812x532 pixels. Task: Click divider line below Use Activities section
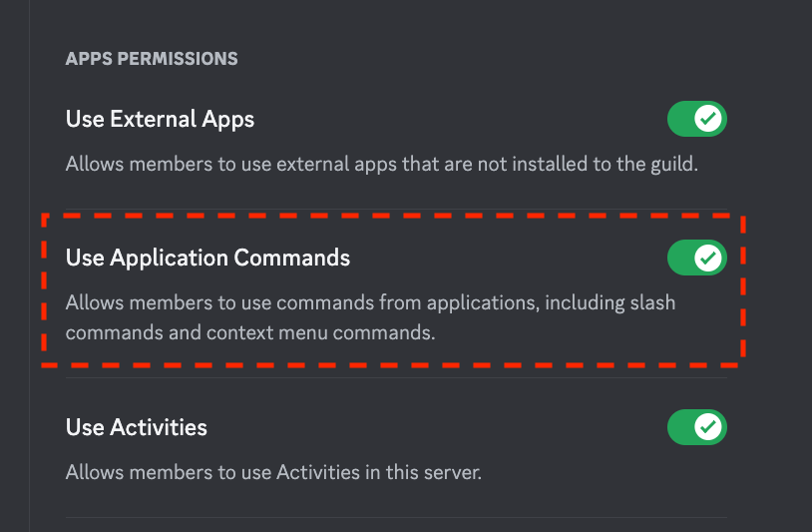point(396,517)
